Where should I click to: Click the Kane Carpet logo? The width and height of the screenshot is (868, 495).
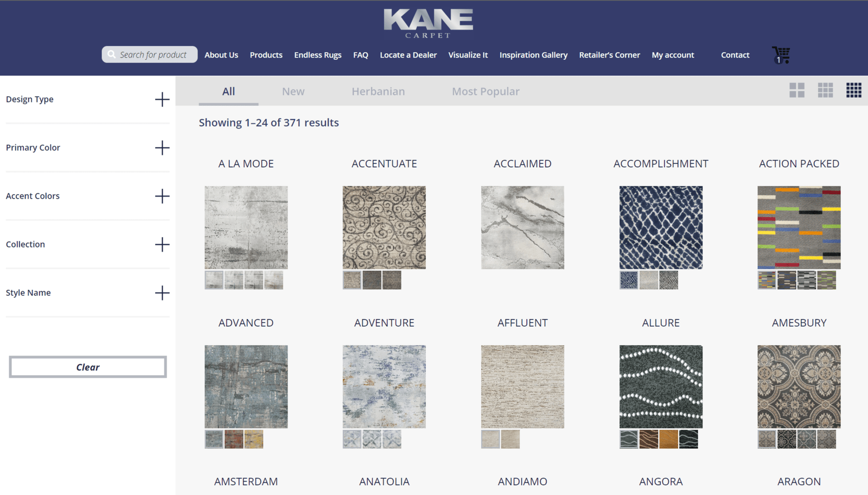(x=428, y=23)
